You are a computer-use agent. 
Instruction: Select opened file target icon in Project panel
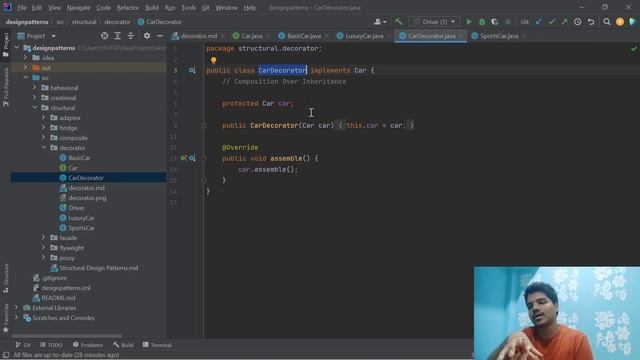click(104, 36)
